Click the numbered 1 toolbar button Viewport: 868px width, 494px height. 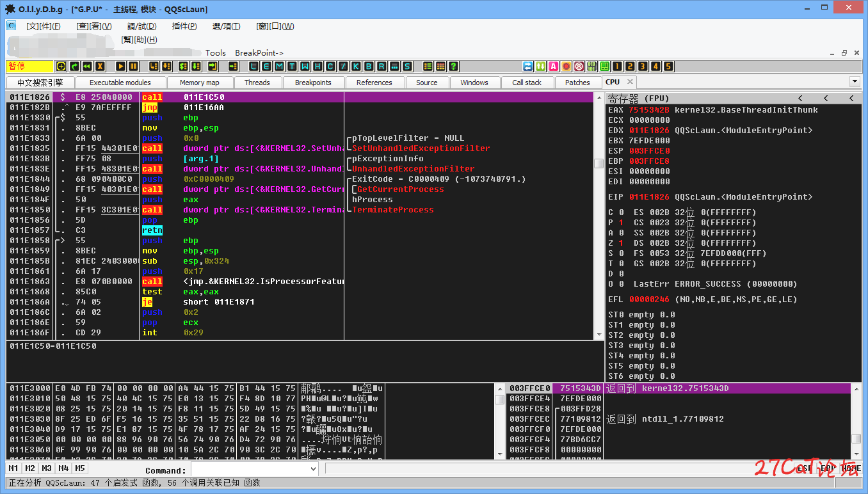click(617, 67)
